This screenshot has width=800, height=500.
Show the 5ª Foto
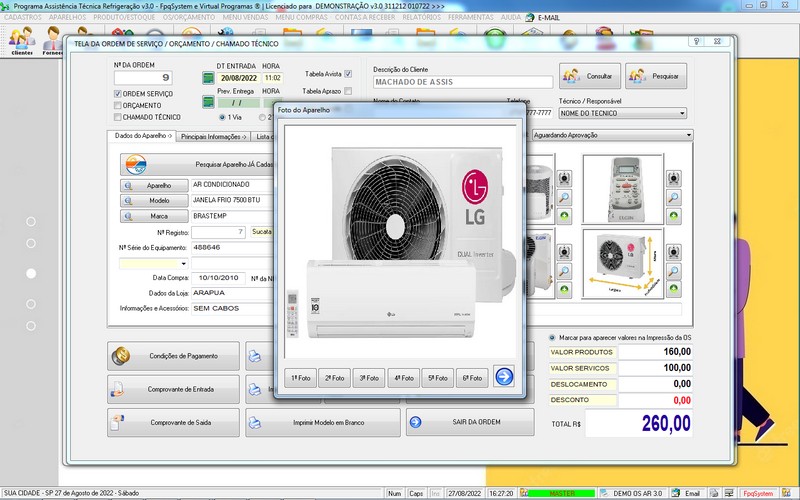[x=438, y=378]
